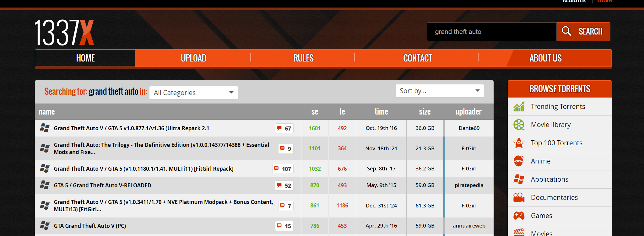This screenshot has width=644, height=236.
Task: Click the size 36.0 GB
Action: click(x=425, y=128)
